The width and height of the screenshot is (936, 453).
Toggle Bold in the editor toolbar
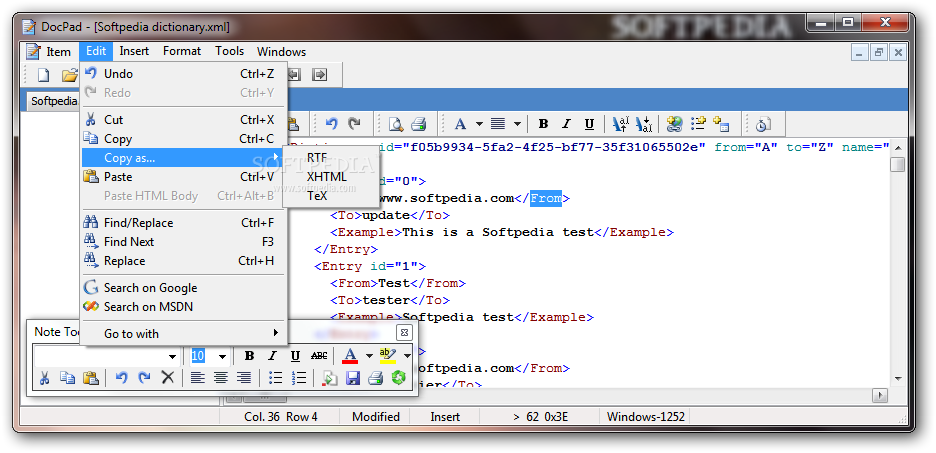(543, 124)
